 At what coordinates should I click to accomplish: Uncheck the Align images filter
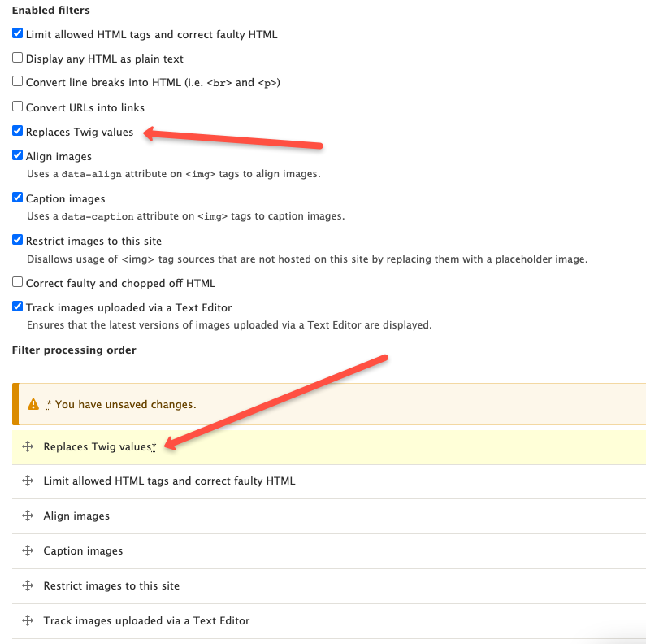tap(17, 155)
